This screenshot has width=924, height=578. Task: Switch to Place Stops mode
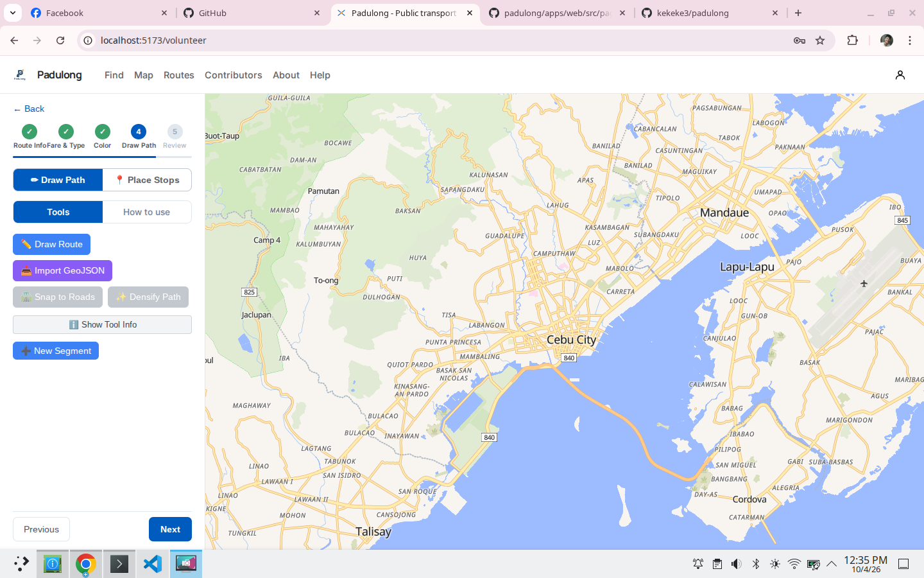coord(147,180)
